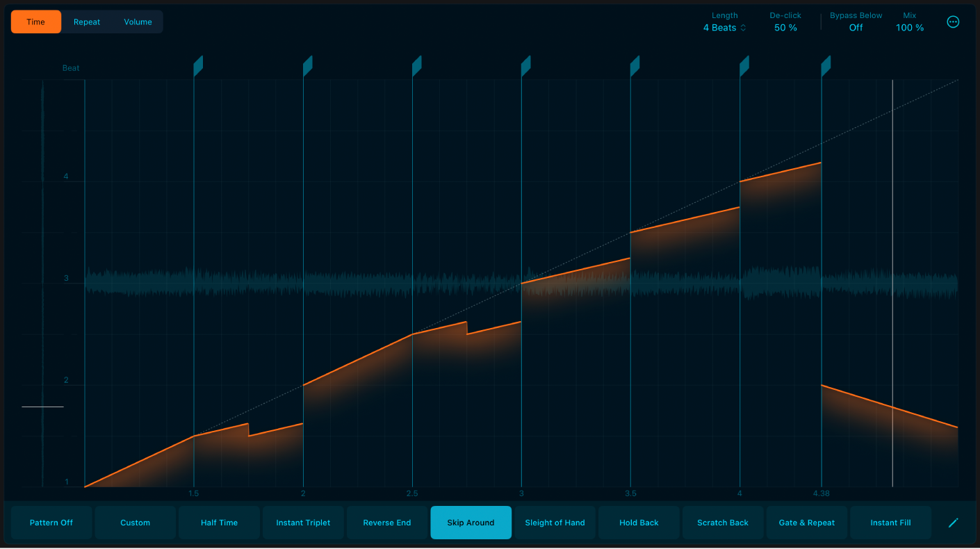Toggle Bypass Below from Off
The image size is (980, 549).
856,27
